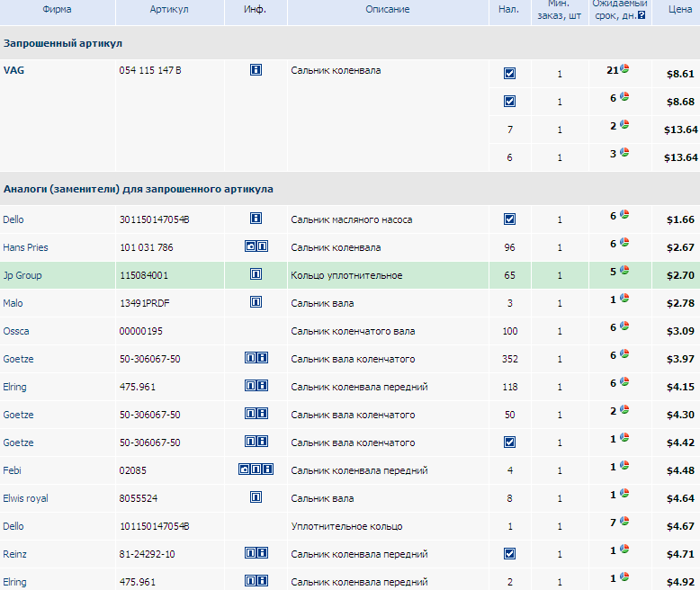The image size is (700, 590).
Task: Click the Нал. column header
Action: tap(508, 9)
